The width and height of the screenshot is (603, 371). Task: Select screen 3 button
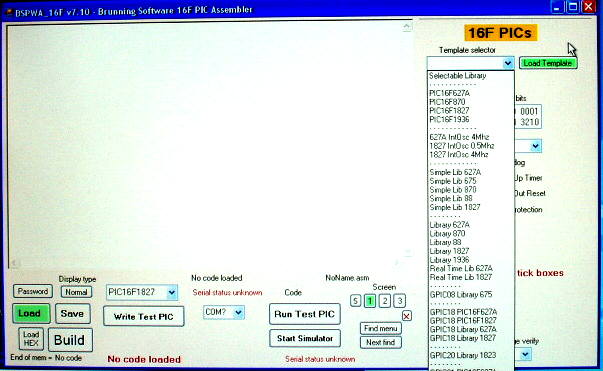click(400, 301)
